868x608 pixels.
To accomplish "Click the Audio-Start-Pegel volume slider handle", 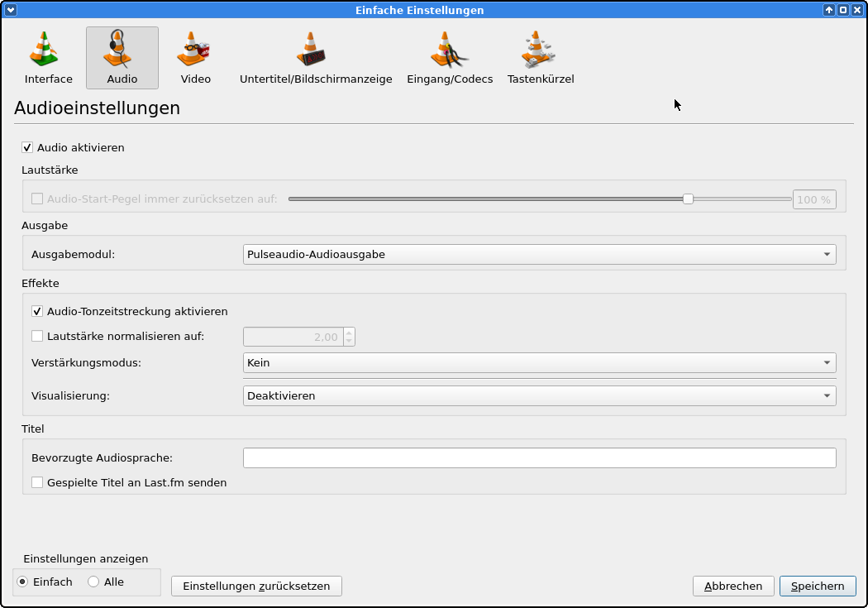I will pyautogui.click(x=688, y=199).
